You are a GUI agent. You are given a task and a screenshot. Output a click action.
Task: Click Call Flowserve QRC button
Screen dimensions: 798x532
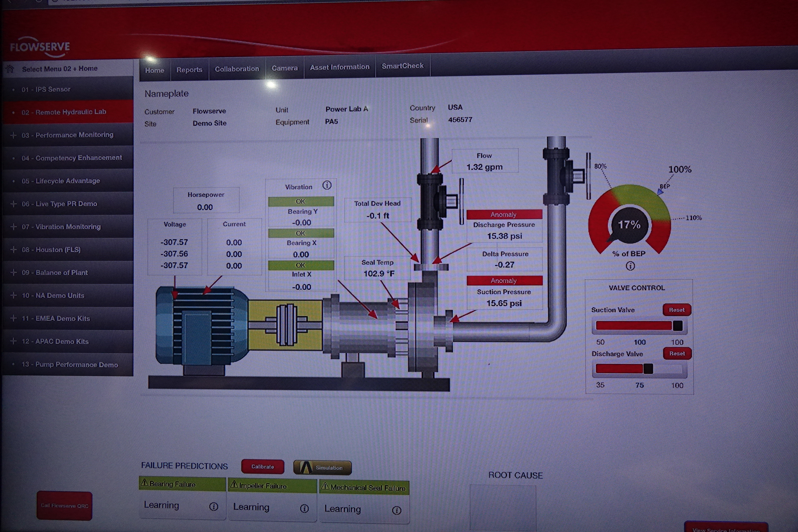(x=64, y=505)
